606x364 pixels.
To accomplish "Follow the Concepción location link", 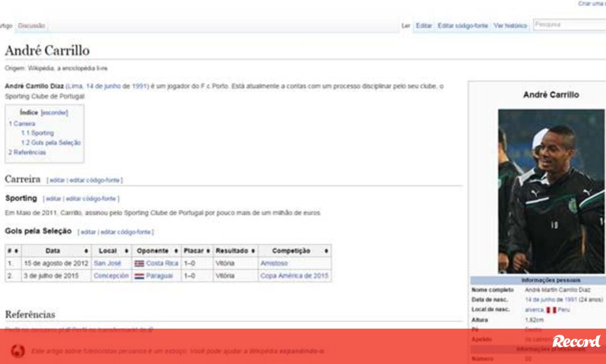I will click(x=111, y=276).
